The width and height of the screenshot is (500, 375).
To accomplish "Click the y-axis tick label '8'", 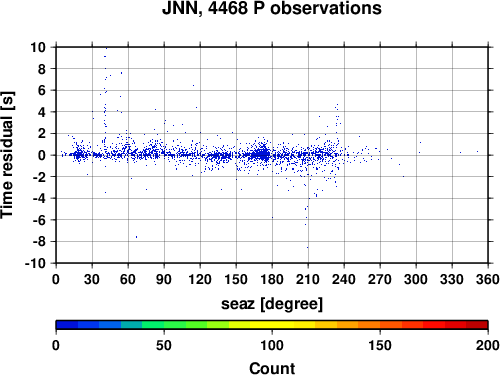I will pyautogui.click(x=41, y=69).
